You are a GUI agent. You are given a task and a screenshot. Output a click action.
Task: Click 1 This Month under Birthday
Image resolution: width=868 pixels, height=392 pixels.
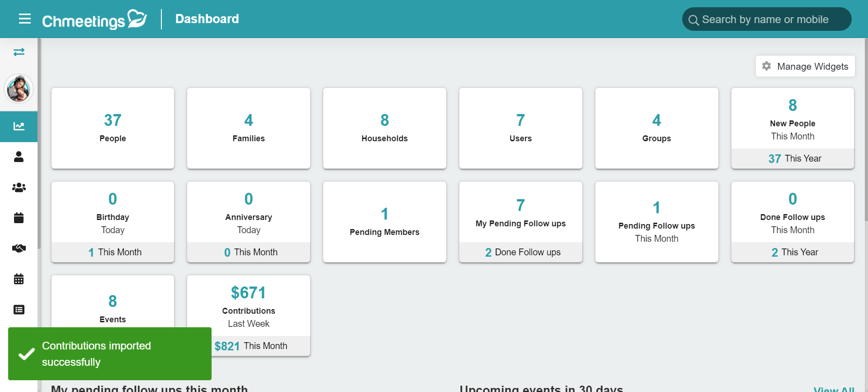tap(113, 252)
